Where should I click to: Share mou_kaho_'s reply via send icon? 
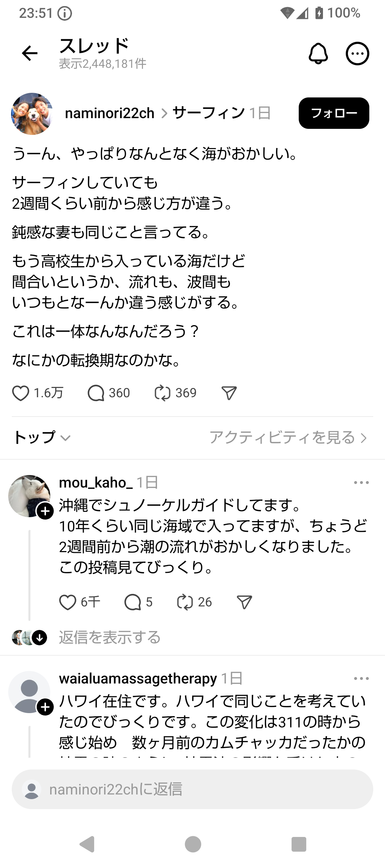[245, 602]
